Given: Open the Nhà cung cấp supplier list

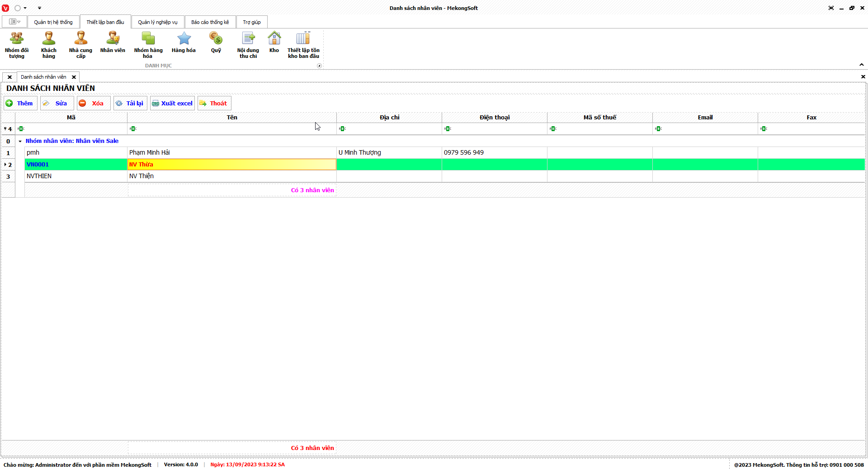Looking at the screenshot, I should (x=80, y=45).
